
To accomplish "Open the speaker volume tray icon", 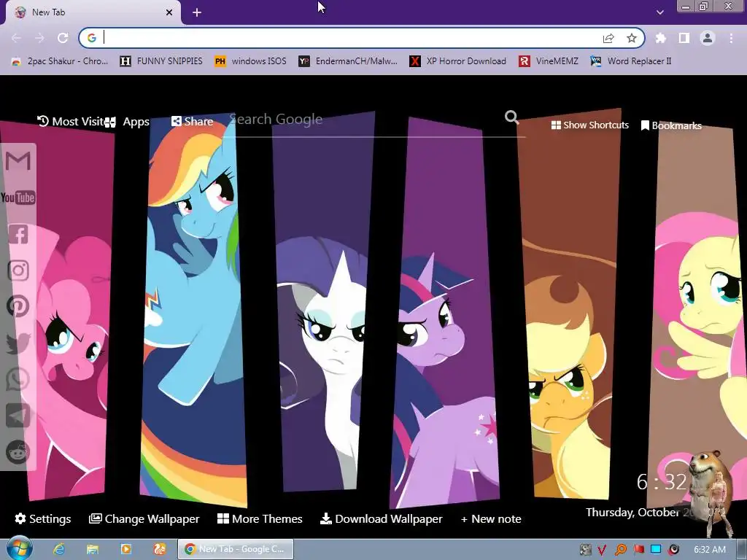I will click(673, 550).
